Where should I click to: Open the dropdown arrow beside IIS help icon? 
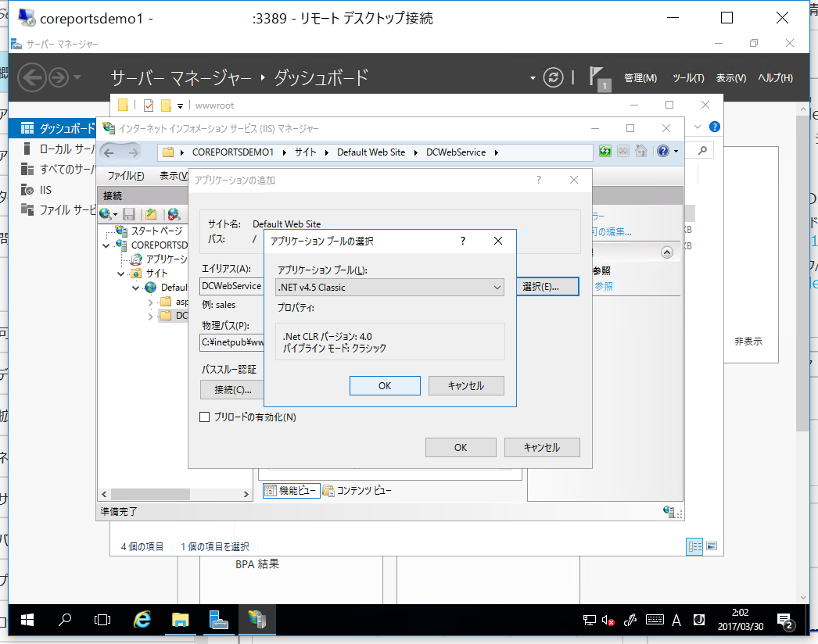[x=676, y=151]
